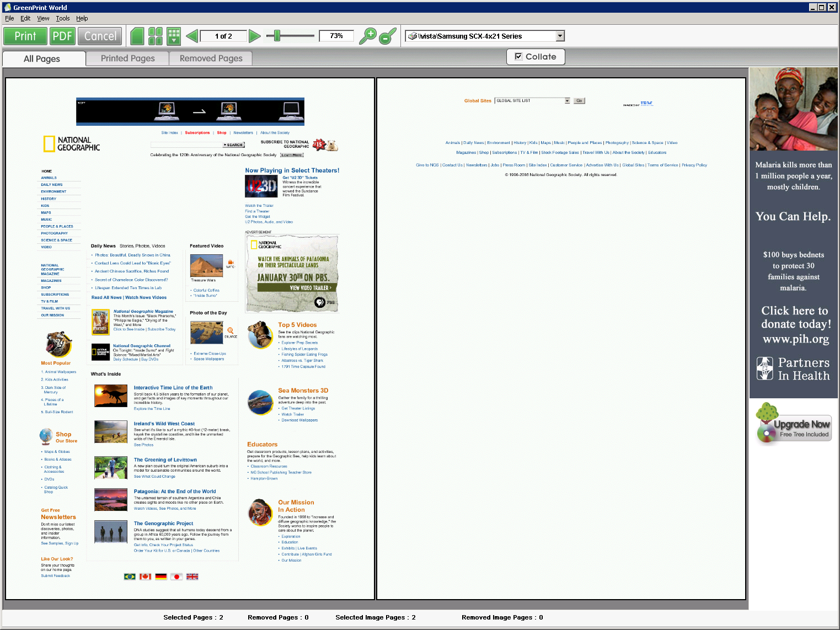
Task: Toggle the Collate checkbox
Action: click(518, 56)
